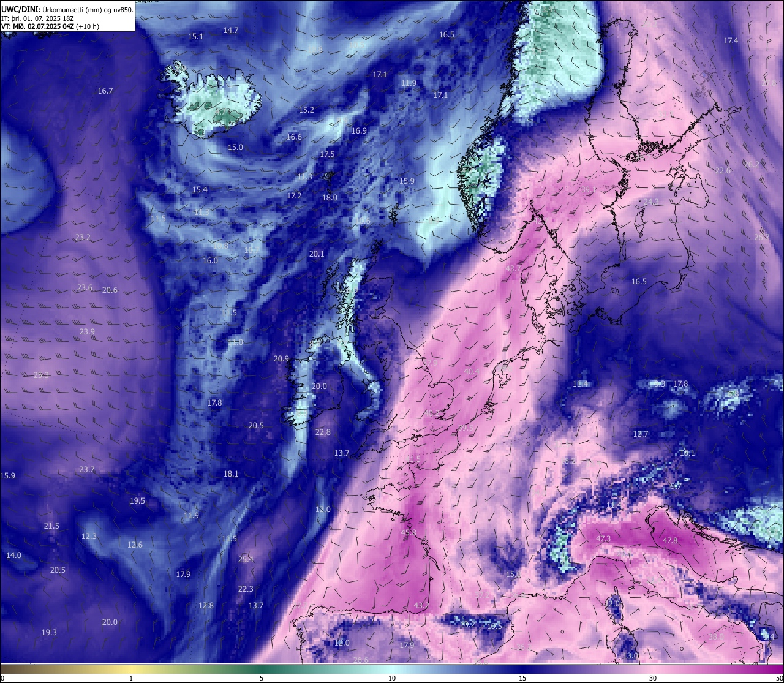Select the value 47.8 near the Adriatic

pos(670,541)
